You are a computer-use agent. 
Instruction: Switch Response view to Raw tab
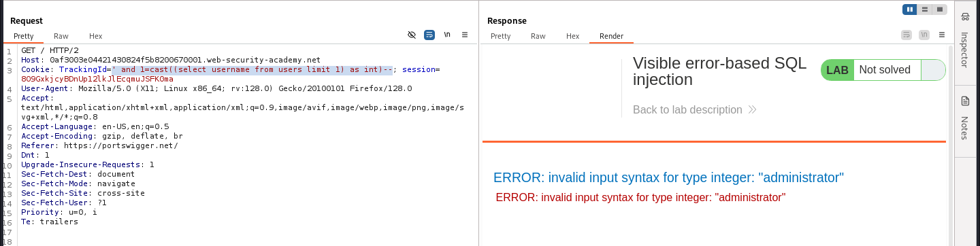(x=538, y=36)
